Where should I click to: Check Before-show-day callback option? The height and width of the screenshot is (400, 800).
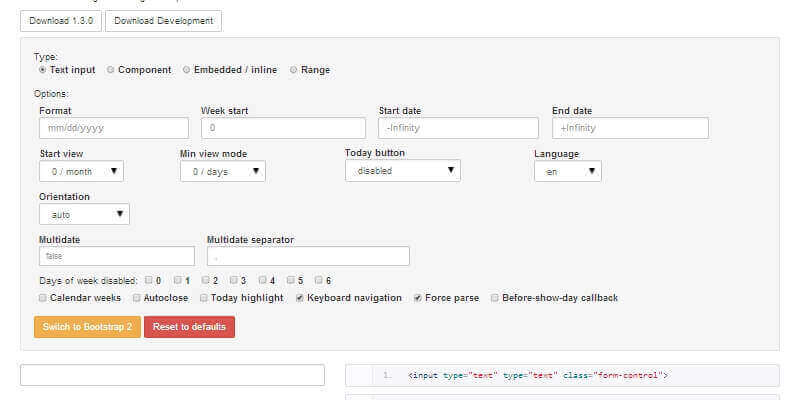point(494,298)
